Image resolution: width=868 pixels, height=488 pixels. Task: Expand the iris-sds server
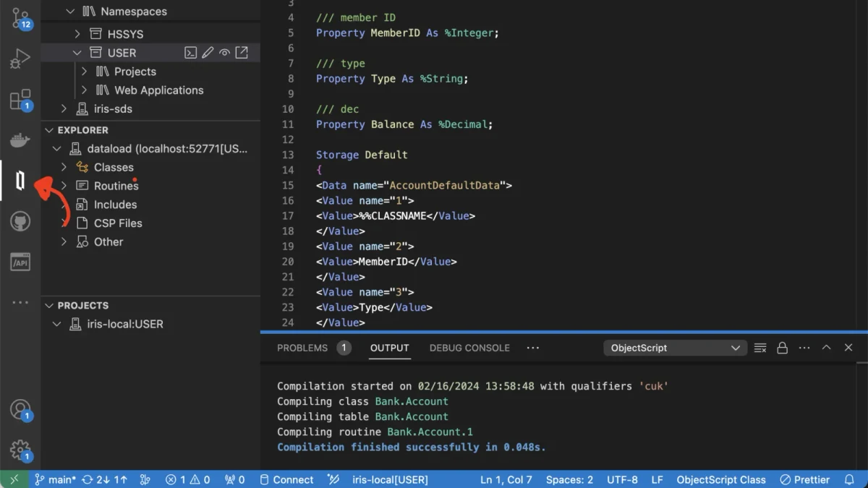click(x=64, y=109)
